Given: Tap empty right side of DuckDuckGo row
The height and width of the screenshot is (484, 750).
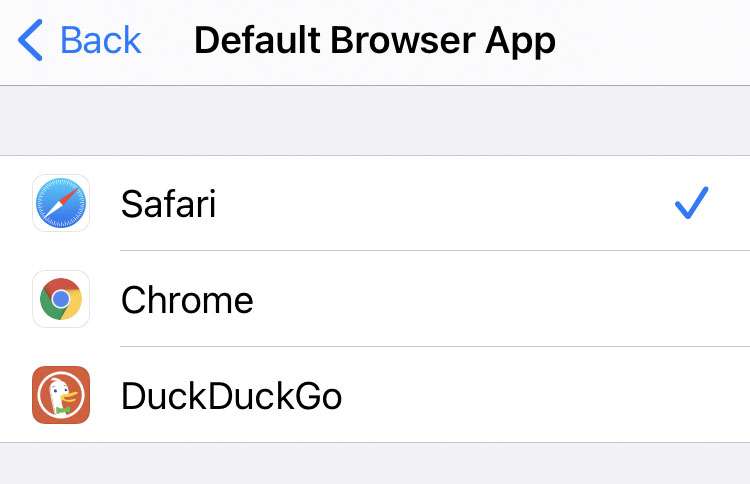Looking at the screenshot, I should 600,396.
